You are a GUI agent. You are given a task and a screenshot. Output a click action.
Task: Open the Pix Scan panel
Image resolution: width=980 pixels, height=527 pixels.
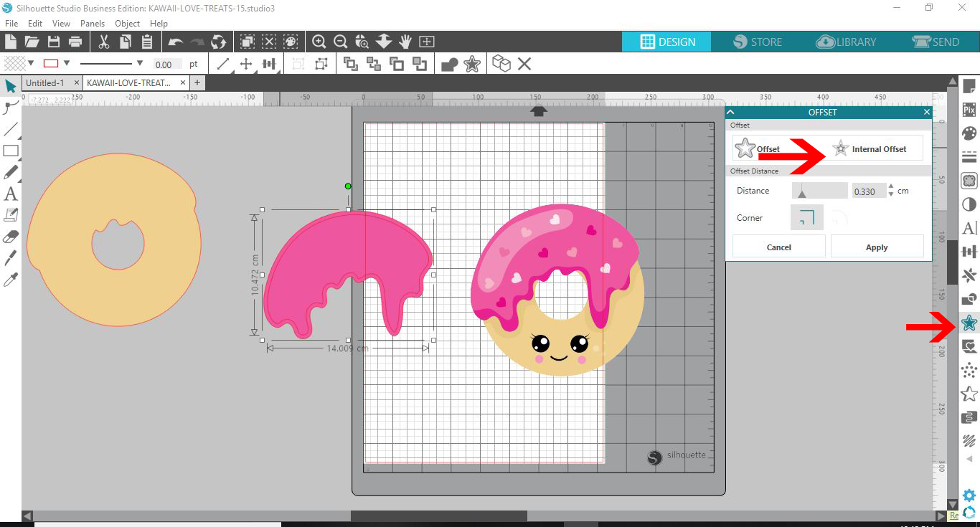click(x=969, y=110)
